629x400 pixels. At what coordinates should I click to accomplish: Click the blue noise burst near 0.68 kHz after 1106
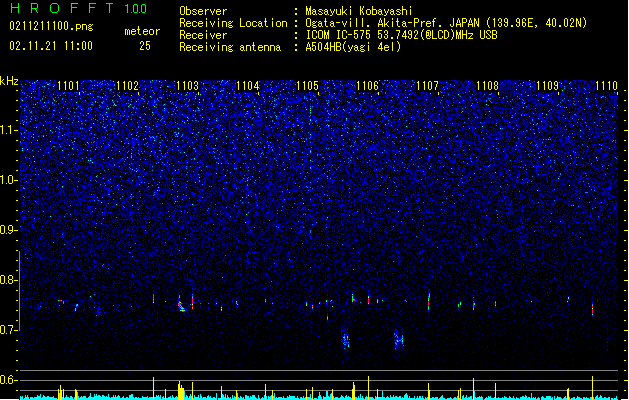click(399, 341)
